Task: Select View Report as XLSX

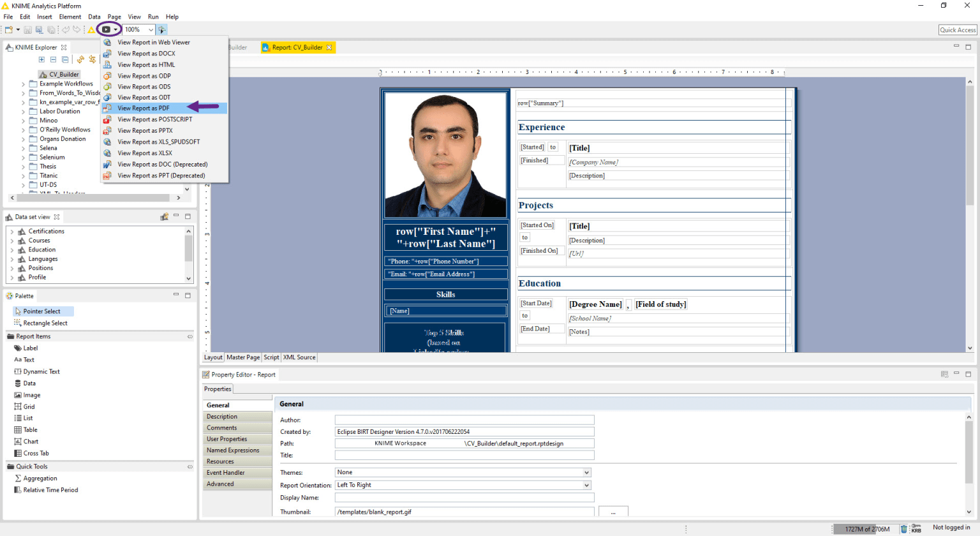Action: tap(164, 153)
